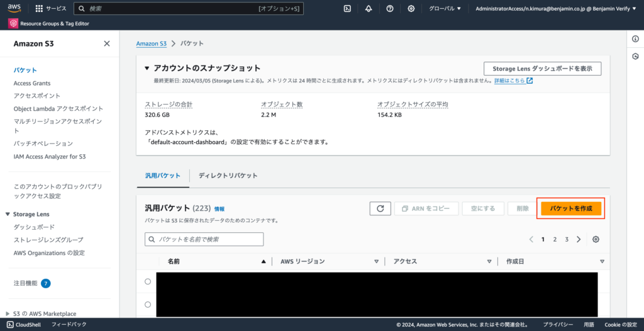The image size is (644, 331).
Task: Refresh the general purpose bucket list
Action: [380, 208]
